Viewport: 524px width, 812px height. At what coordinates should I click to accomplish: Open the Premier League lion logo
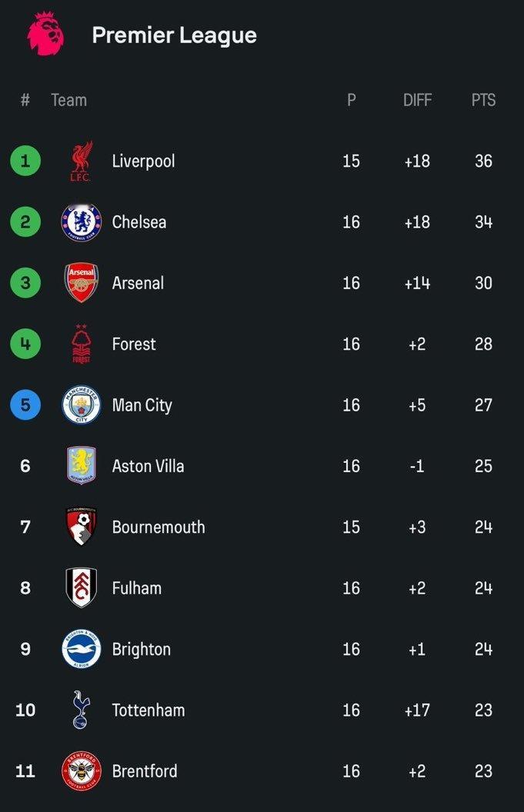[x=46, y=34]
